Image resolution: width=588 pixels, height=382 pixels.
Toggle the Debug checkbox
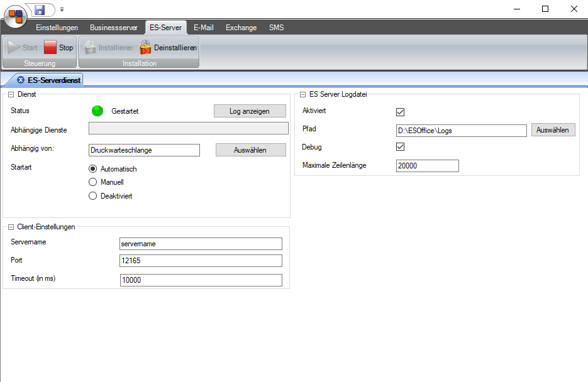pyautogui.click(x=400, y=147)
